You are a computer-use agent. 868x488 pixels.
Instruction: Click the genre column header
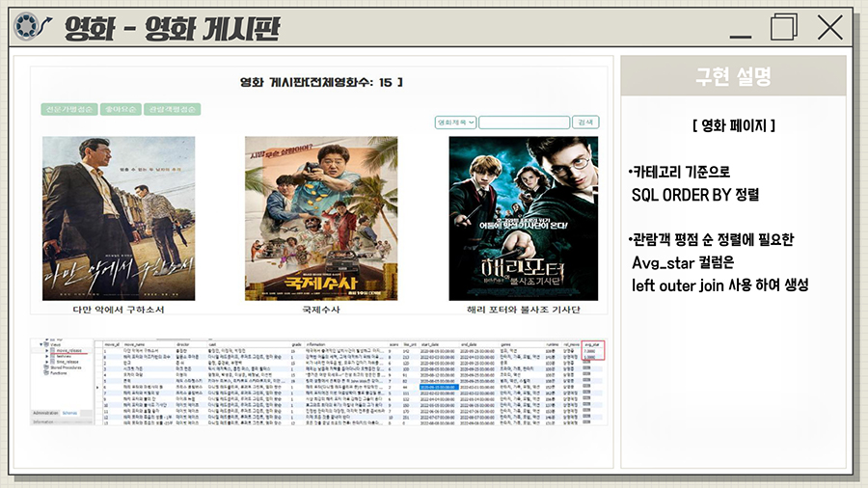click(x=506, y=344)
